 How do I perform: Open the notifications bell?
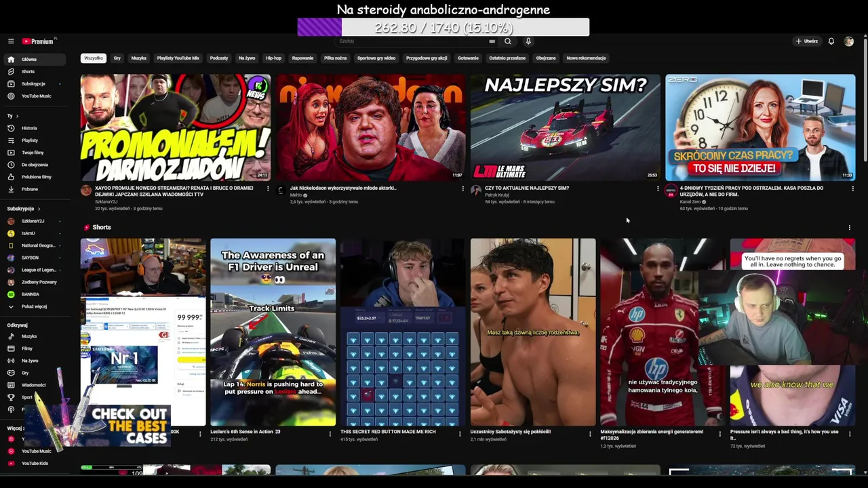[x=831, y=41]
